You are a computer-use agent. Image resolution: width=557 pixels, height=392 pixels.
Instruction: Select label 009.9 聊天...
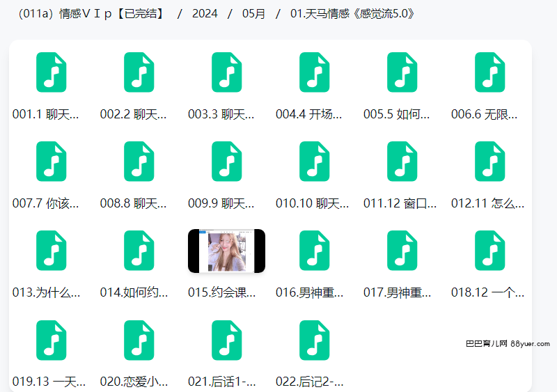click(221, 203)
